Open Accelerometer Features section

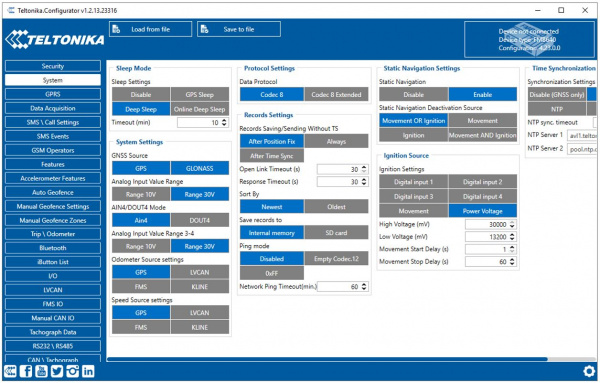(x=53, y=178)
